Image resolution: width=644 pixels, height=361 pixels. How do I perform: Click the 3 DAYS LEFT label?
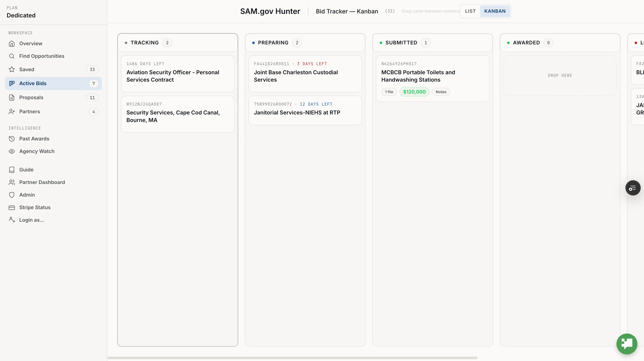[312, 64]
